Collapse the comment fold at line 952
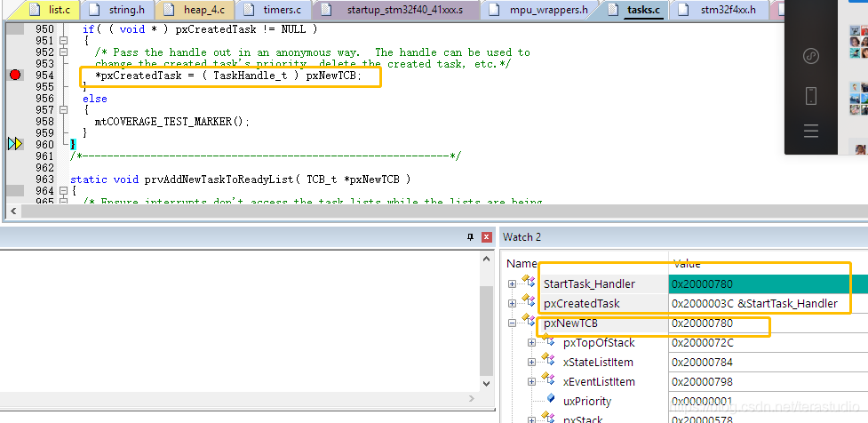 tap(63, 52)
